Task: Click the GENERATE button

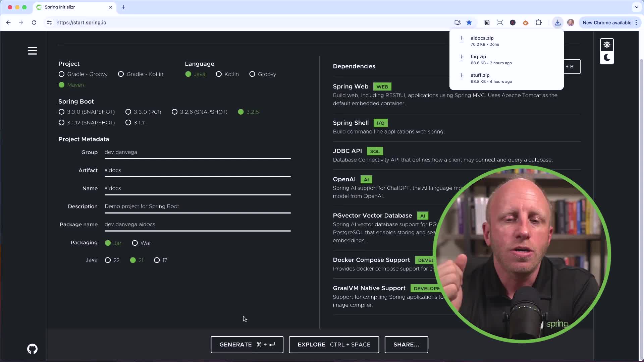Action: (247, 345)
